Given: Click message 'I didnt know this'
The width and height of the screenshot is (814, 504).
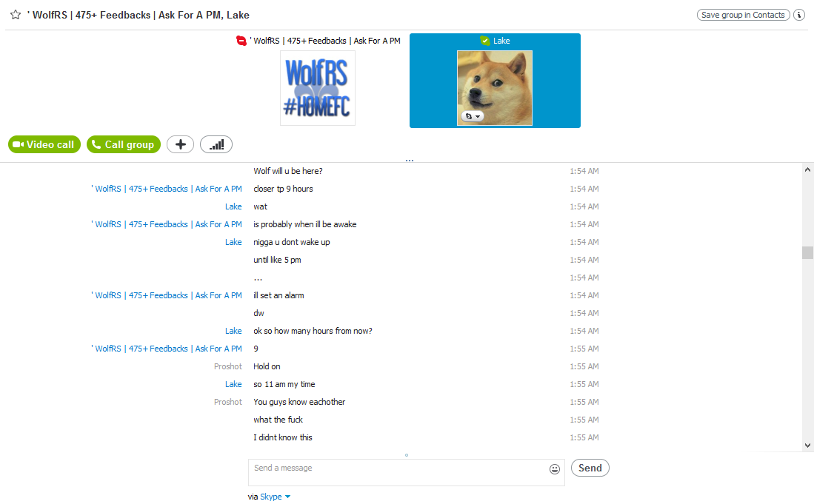Looking at the screenshot, I should [x=283, y=437].
